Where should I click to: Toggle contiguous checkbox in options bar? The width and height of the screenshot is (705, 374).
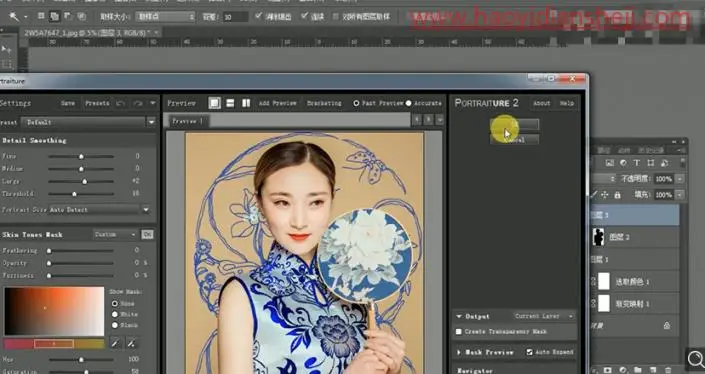(x=304, y=16)
